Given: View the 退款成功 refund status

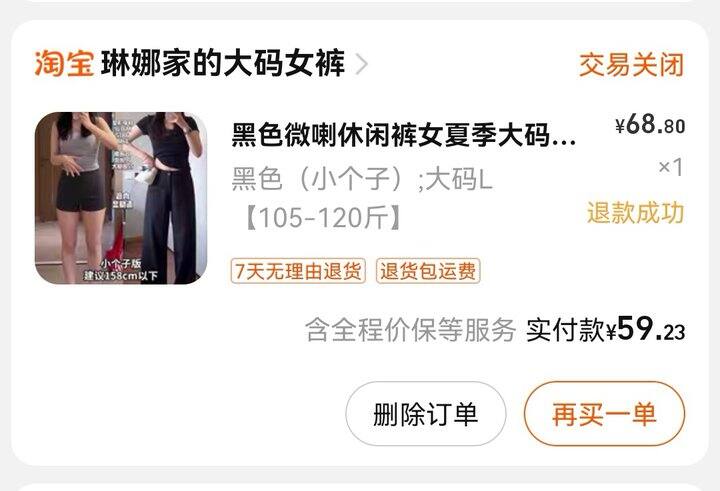Looking at the screenshot, I should 636,213.
